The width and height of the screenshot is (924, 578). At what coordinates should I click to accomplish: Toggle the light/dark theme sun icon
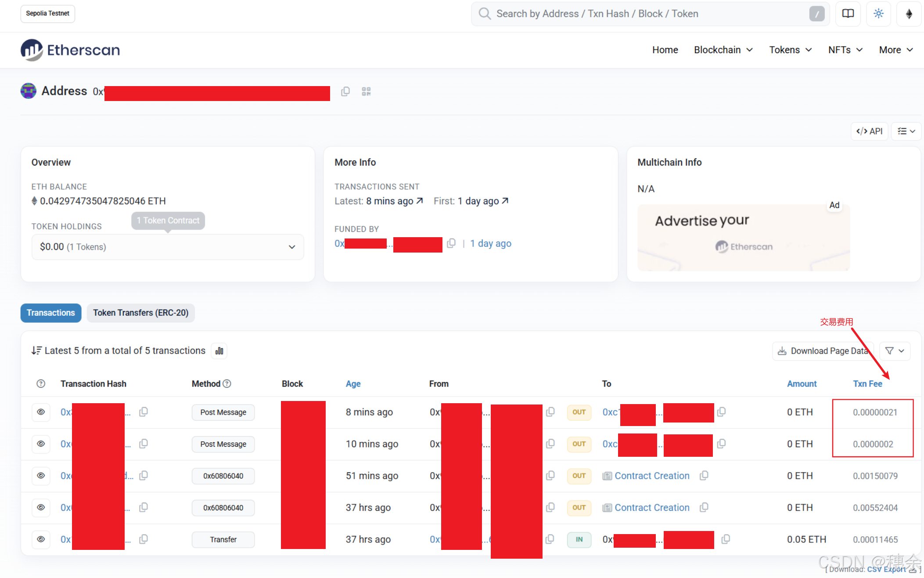878,14
